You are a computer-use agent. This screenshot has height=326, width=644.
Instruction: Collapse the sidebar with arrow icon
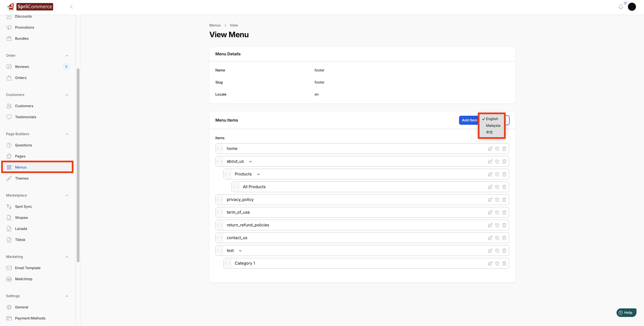coord(71,7)
